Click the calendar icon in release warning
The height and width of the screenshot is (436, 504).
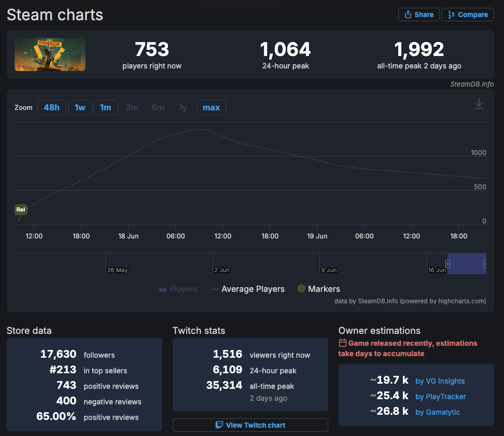[x=343, y=343]
